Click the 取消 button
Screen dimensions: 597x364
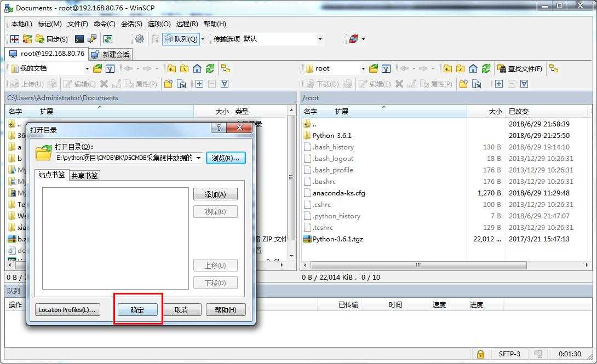181,310
